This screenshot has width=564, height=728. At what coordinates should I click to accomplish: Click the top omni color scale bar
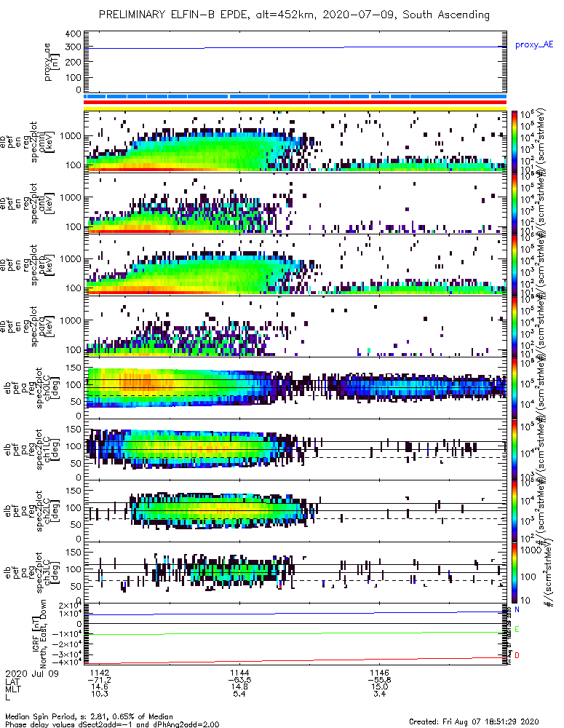(515, 142)
